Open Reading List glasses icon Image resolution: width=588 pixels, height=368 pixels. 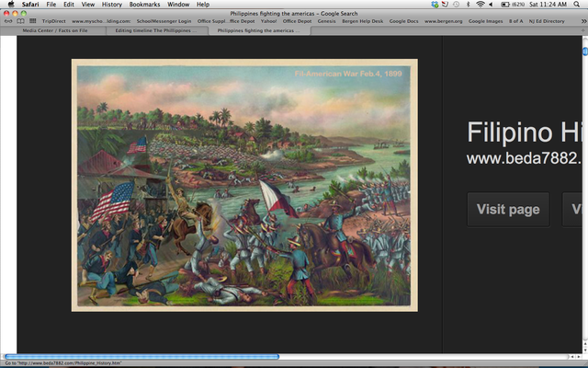point(8,21)
